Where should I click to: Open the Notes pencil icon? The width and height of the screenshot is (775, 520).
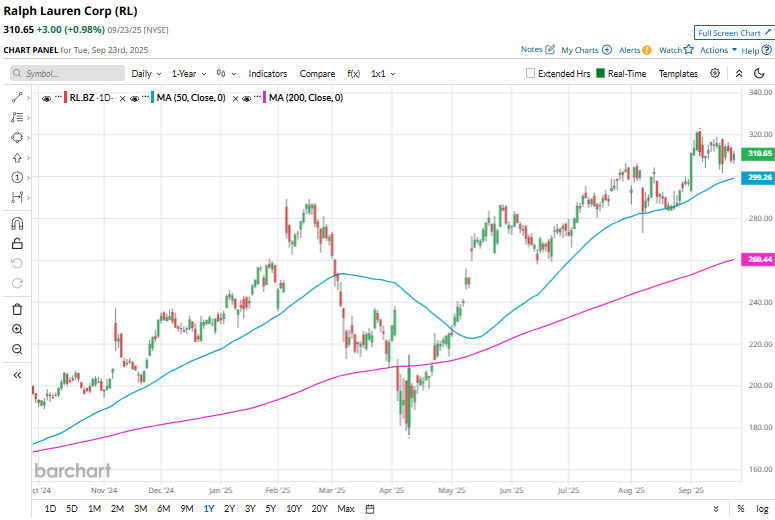pyautogui.click(x=550, y=49)
